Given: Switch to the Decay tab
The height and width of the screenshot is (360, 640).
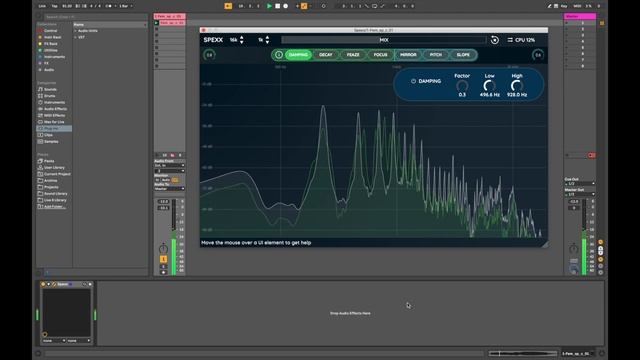Looking at the screenshot, I should pyautogui.click(x=326, y=55).
